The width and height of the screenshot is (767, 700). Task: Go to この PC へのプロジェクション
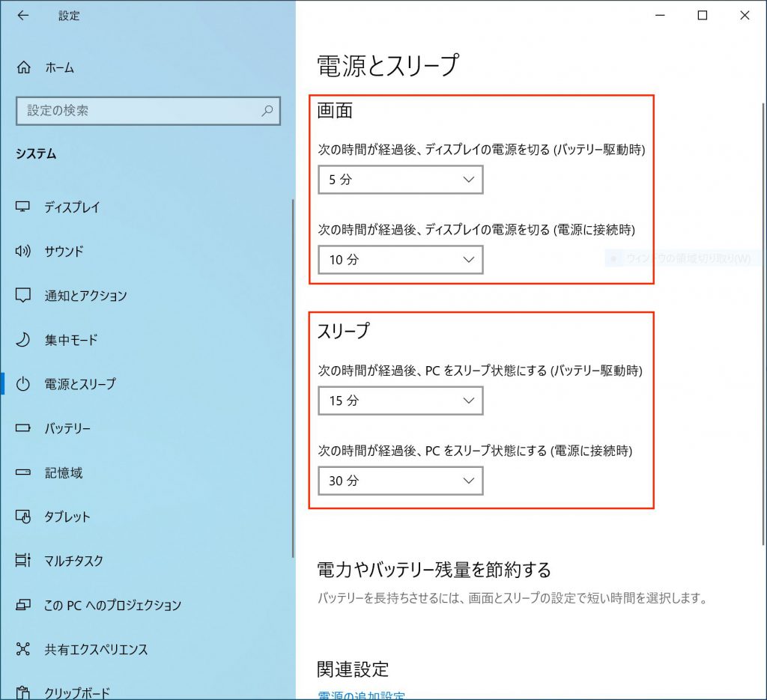tap(112, 605)
